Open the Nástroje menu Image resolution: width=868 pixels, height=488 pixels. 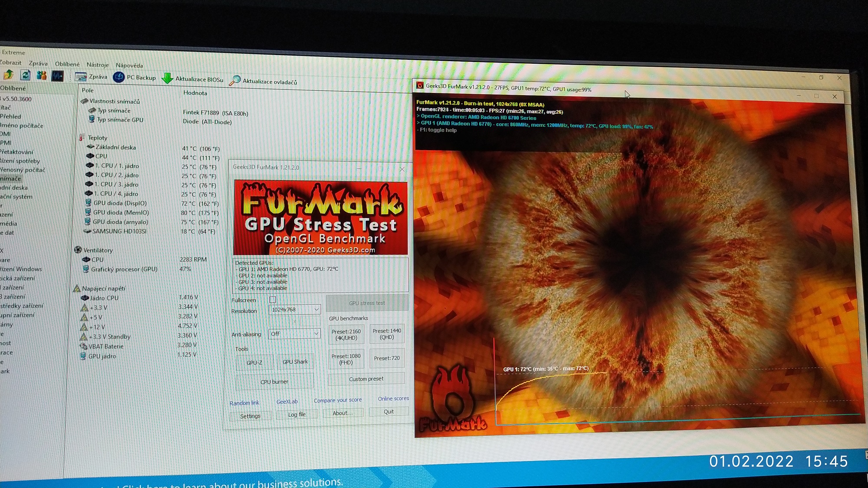coord(98,65)
